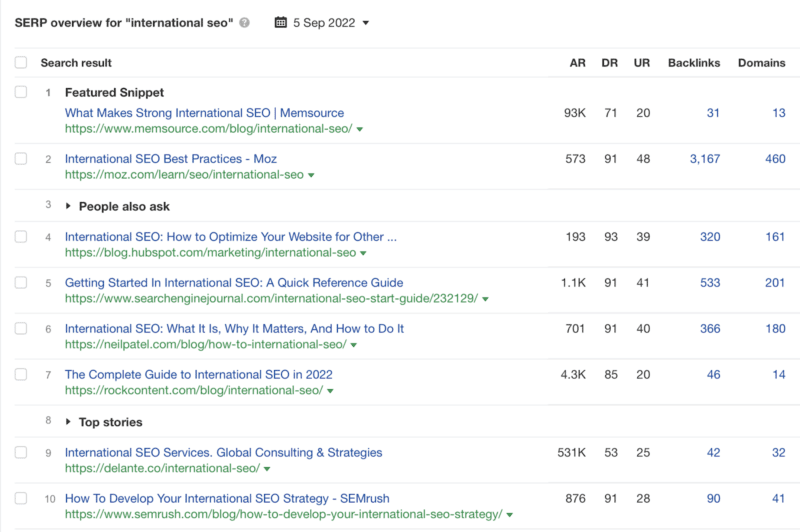Screen dimensions: 800x532
Task: Expand the Top stories row
Action: [68, 422]
